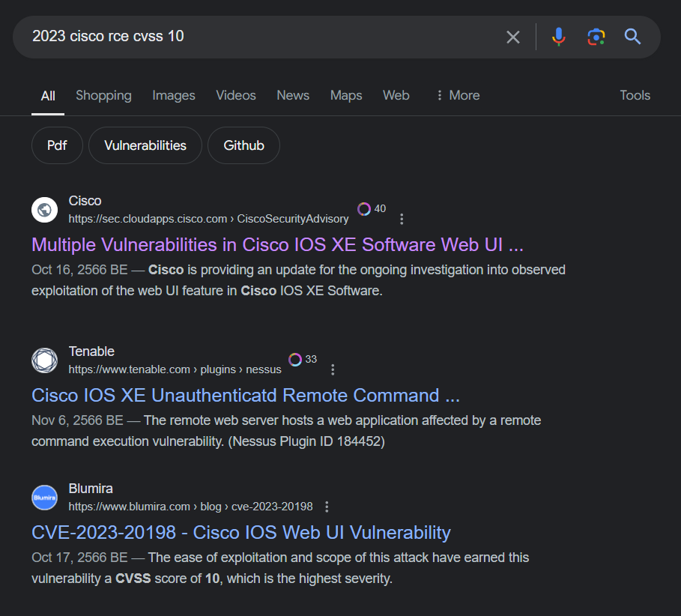Select the Github filter chip
The image size is (681, 616).
pos(243,145)
